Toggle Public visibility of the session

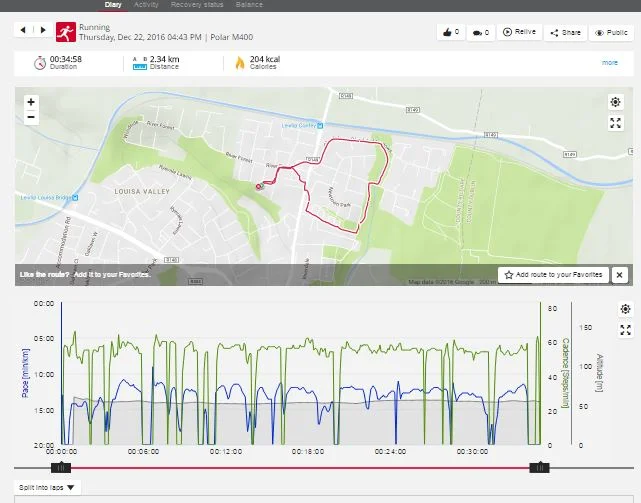[x=612, y=32]
